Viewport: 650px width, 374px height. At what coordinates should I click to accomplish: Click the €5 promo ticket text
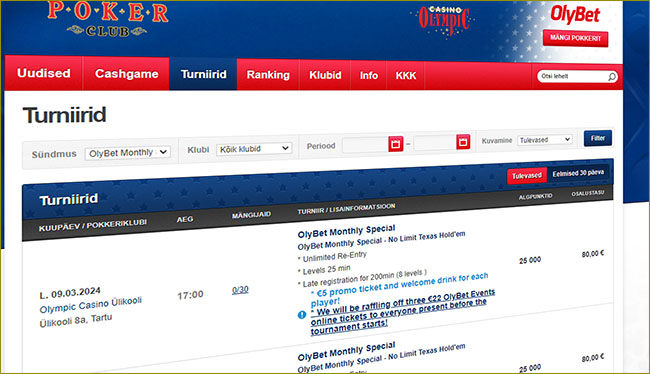399,289
